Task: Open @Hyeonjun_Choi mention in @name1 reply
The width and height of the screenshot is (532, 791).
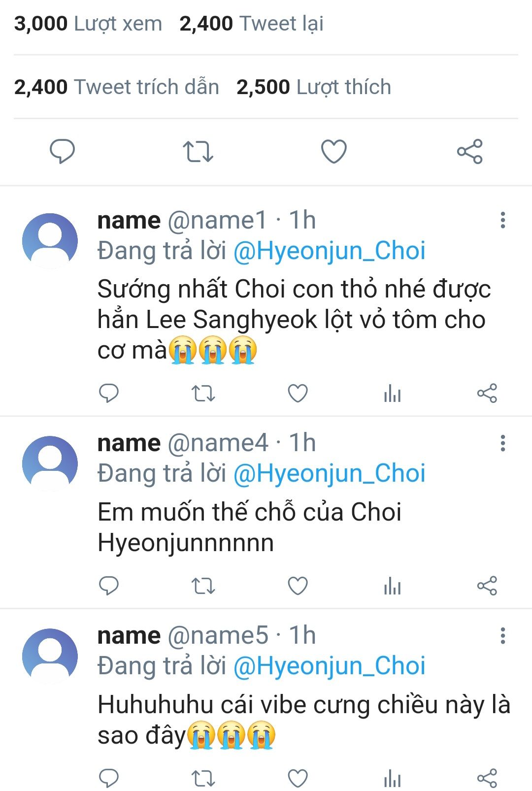Action: click(329, 251)
